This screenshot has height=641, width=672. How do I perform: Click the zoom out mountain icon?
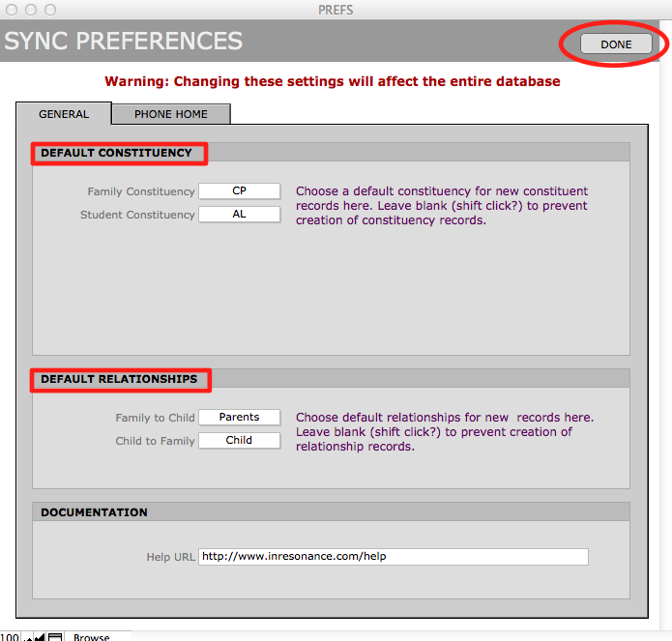[x=28, y=636]
